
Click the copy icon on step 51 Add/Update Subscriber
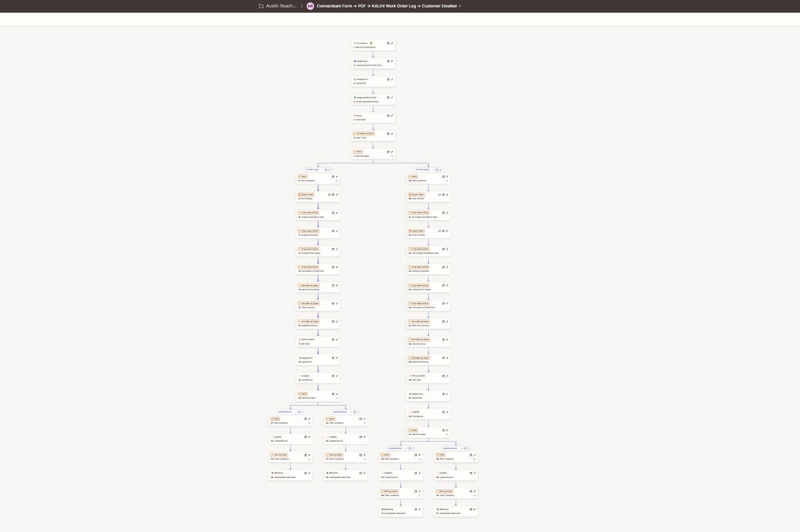[471, 509]
